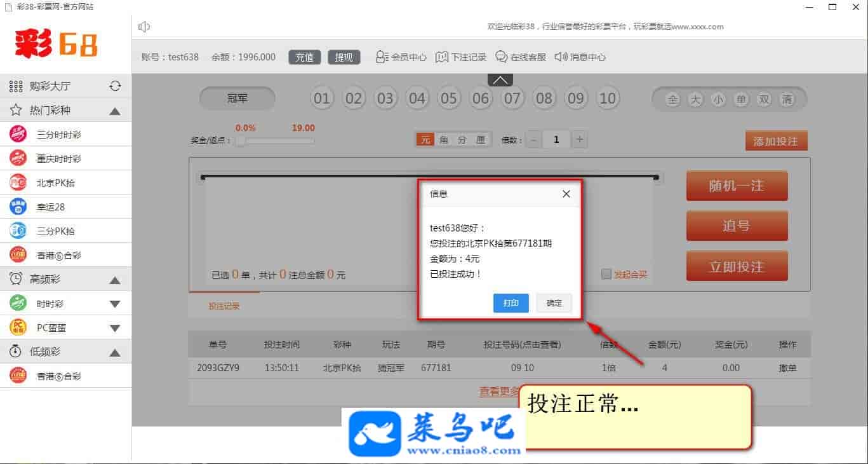Open 消息中心 message center

tap(580, 57)
